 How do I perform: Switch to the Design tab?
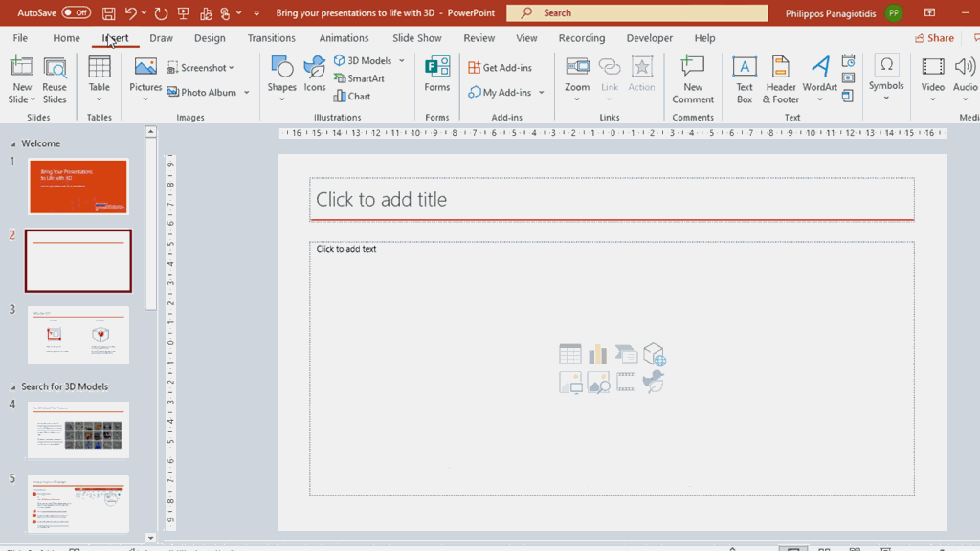(210, 38)
